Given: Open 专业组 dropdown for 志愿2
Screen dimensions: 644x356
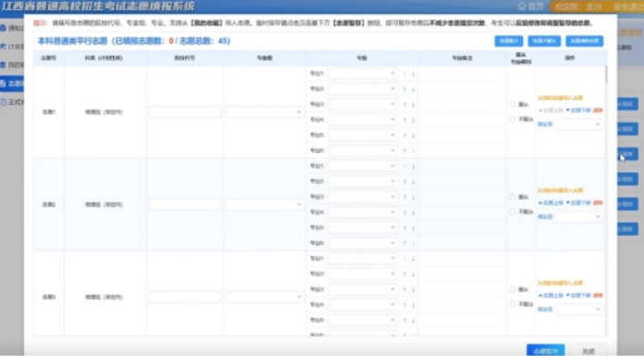Looking at the screenshot, I should [264, 205].
